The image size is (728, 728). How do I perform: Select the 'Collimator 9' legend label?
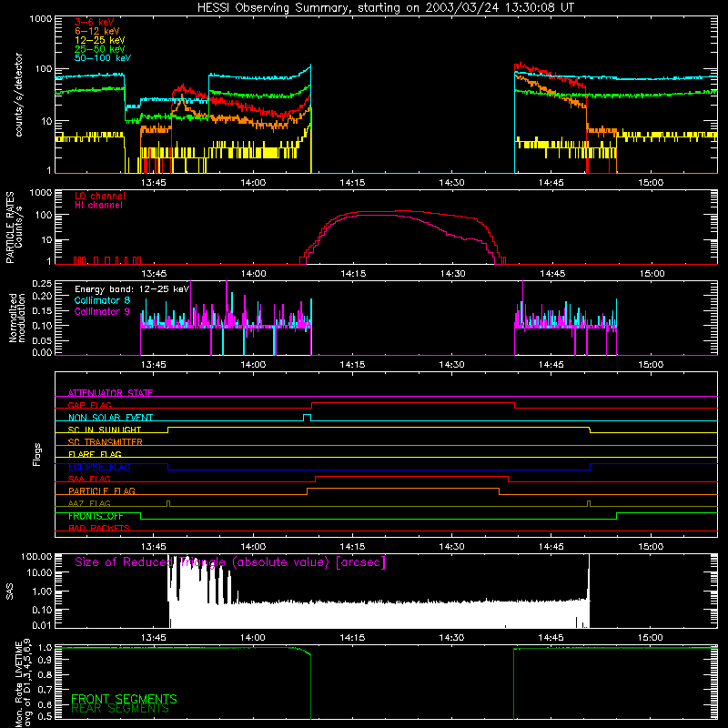click(x=102, y=311)
